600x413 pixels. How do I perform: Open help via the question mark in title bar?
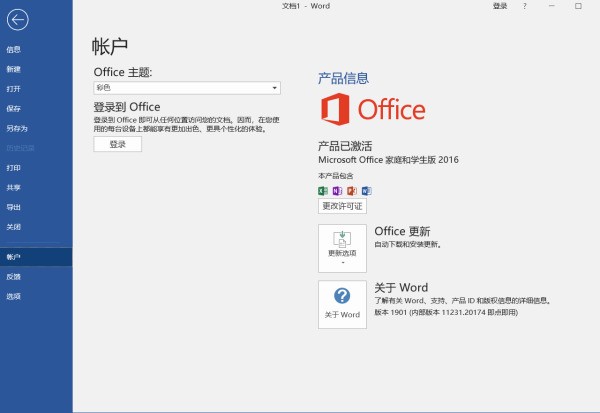tap(525, 6)
